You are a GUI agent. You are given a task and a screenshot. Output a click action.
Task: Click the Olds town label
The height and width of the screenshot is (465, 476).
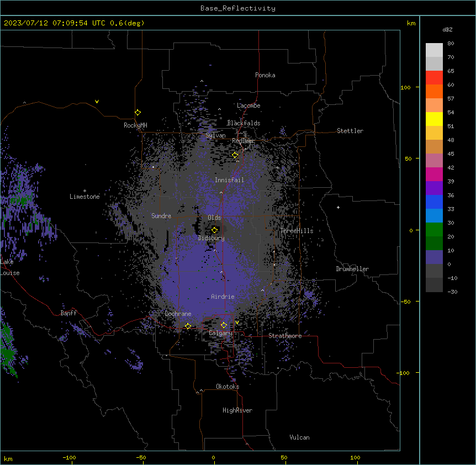click(x=214, y=218)
